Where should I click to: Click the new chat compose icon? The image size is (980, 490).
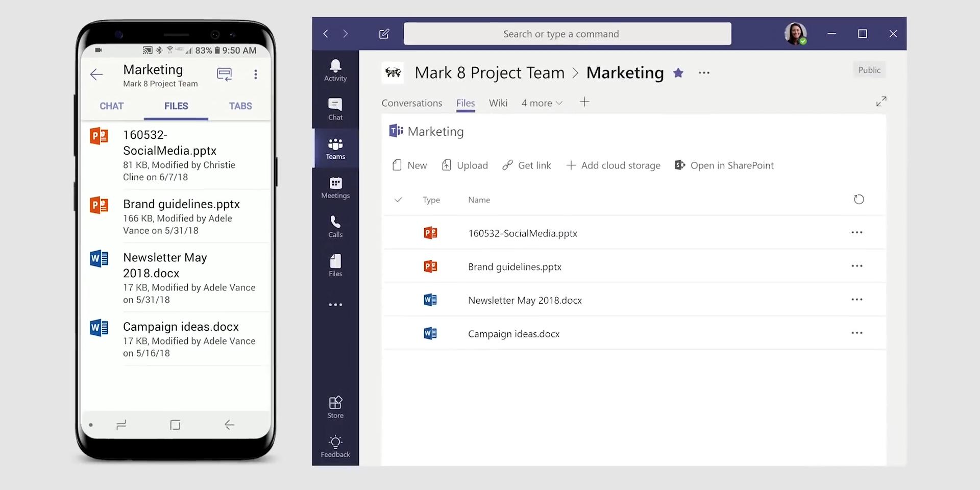384,34
